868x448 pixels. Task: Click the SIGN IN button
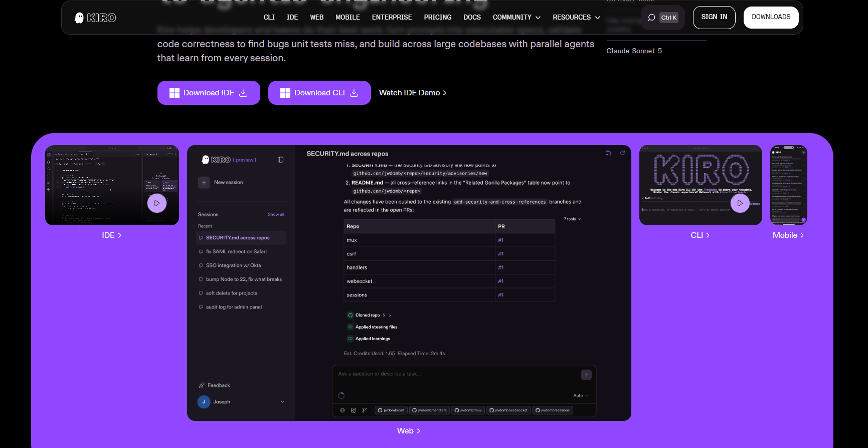[x=714, y=17]
